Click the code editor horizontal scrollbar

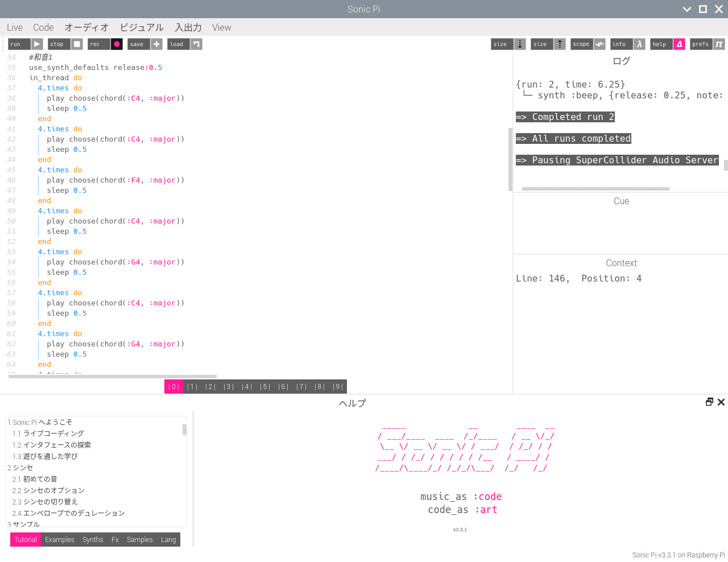point(113,377)
